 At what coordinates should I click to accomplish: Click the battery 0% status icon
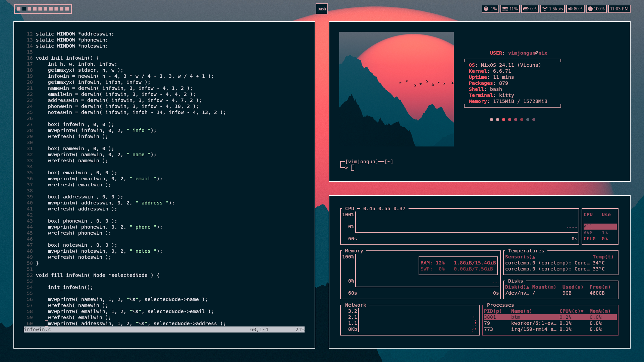[526, 9]
